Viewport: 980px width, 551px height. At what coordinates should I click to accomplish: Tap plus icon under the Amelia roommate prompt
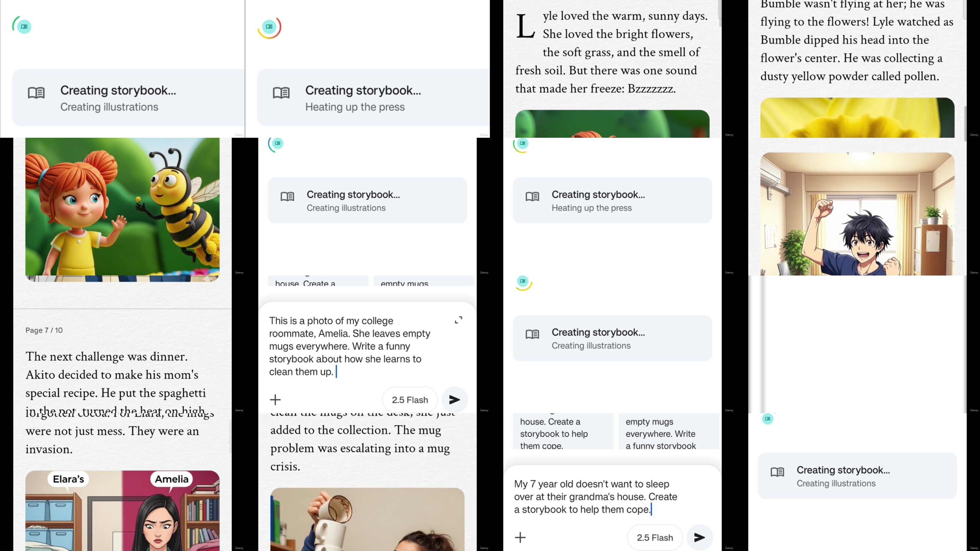point(275,400)
